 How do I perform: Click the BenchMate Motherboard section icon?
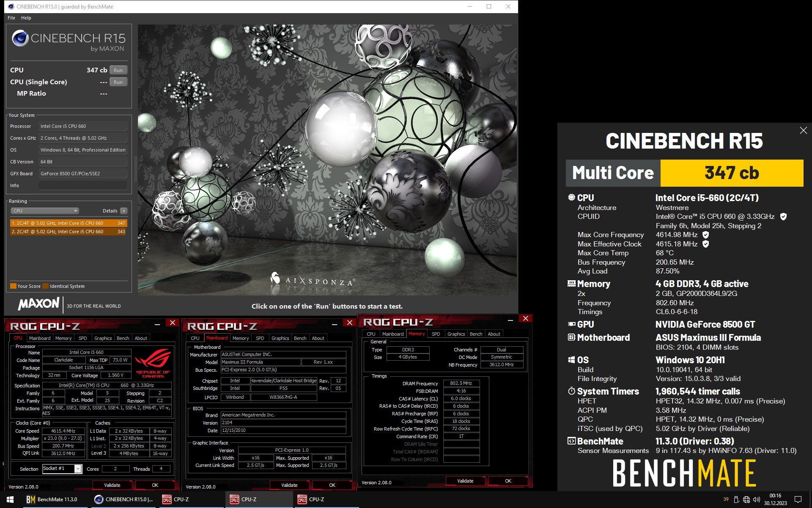click(x=571, y=337)
